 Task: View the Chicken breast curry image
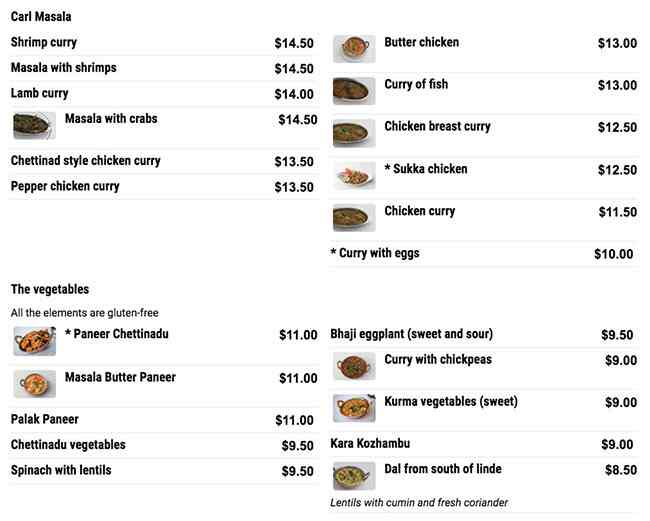point(354,133)
